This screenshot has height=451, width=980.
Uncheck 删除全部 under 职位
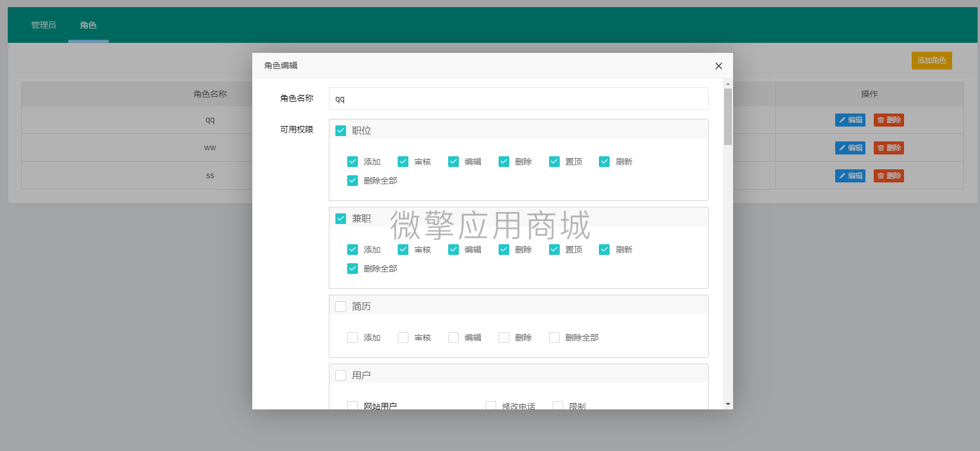pyautogui.click(x=353, y=181)
